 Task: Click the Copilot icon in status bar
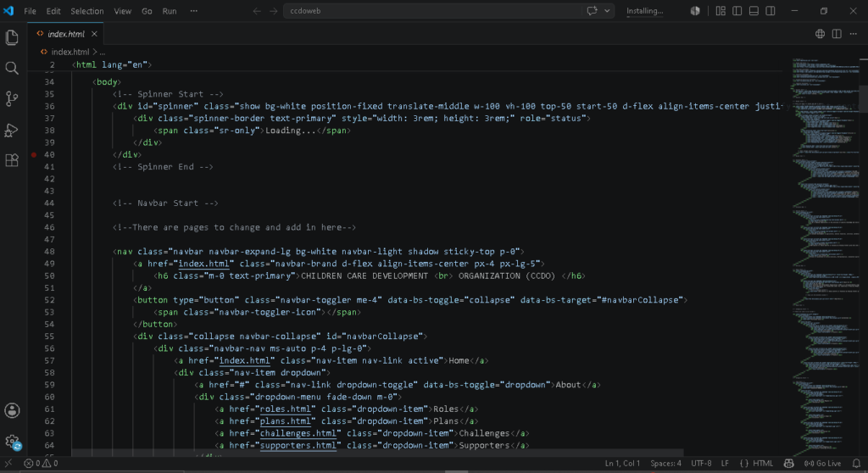(x=789, y=464)
